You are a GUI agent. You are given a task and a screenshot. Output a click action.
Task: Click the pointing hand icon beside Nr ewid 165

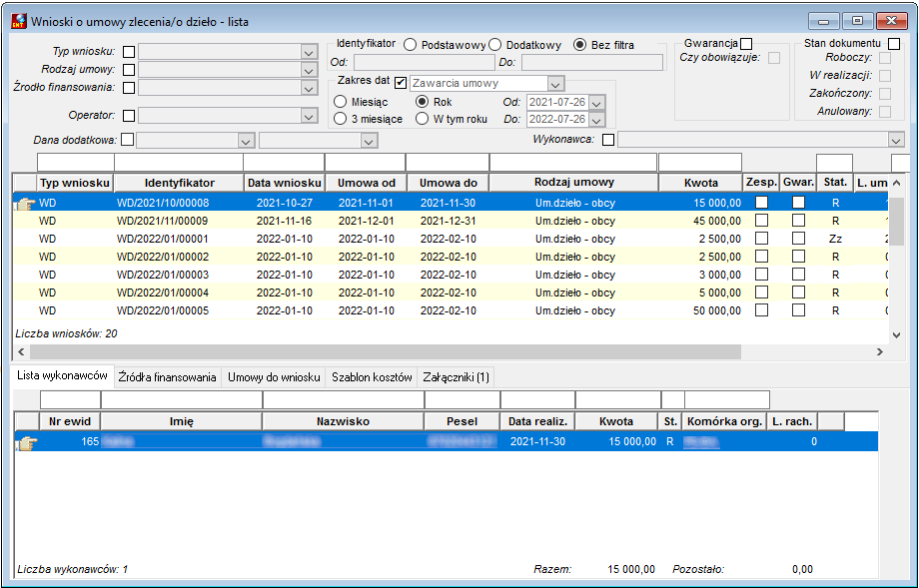(26, 443)
